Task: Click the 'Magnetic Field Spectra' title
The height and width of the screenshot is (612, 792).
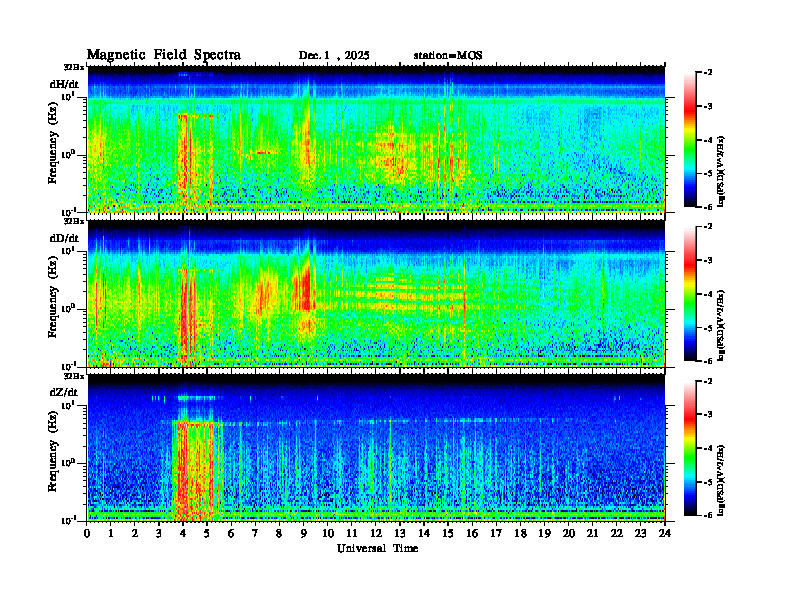Action: [x=164, y=55]
